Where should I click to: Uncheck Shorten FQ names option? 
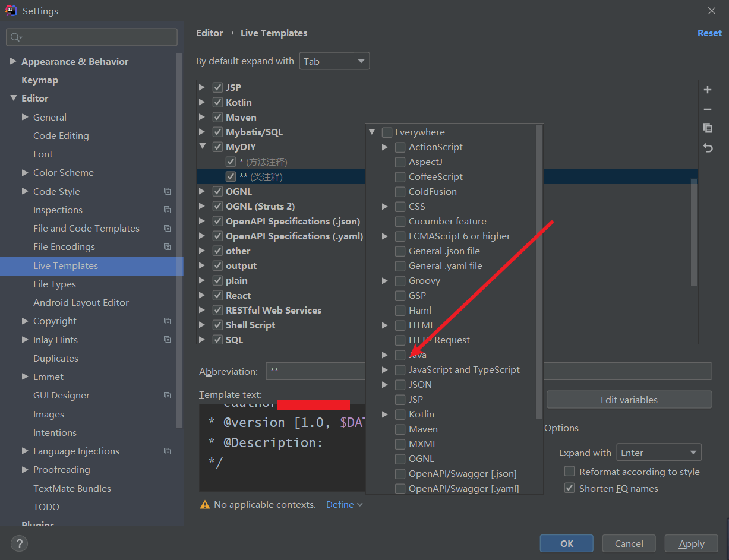click(x=569, y=488)
